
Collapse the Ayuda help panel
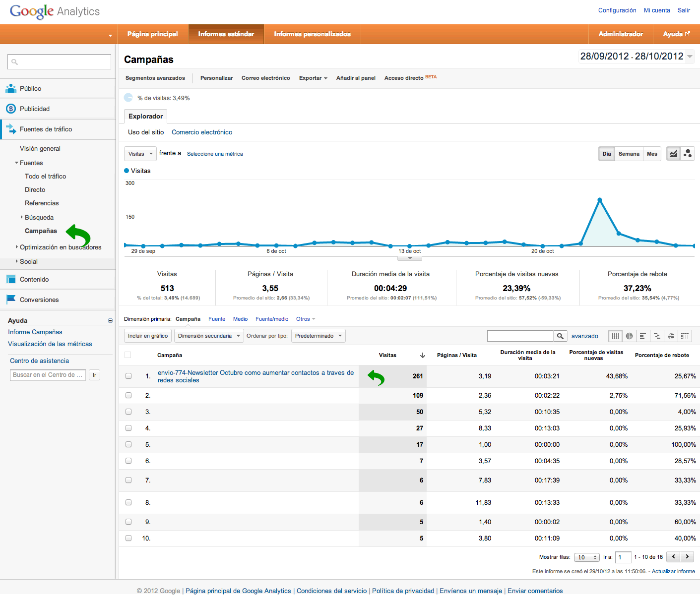[110, 321]
